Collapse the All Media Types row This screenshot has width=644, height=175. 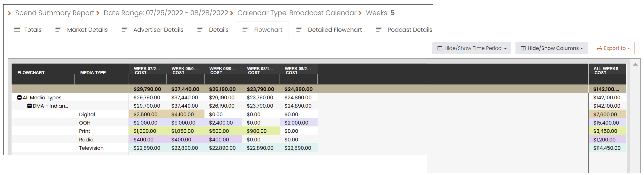click(x=19, y=98)
